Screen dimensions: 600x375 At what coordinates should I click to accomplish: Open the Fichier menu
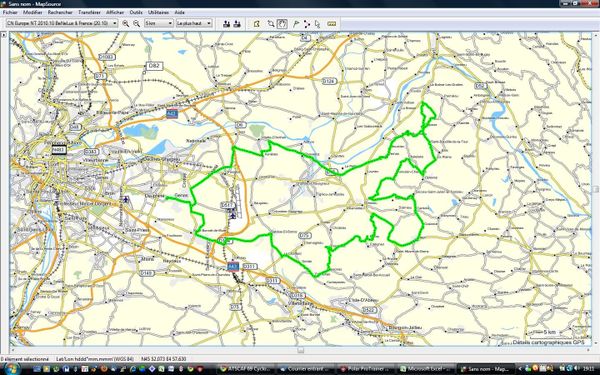click(10, 12)
